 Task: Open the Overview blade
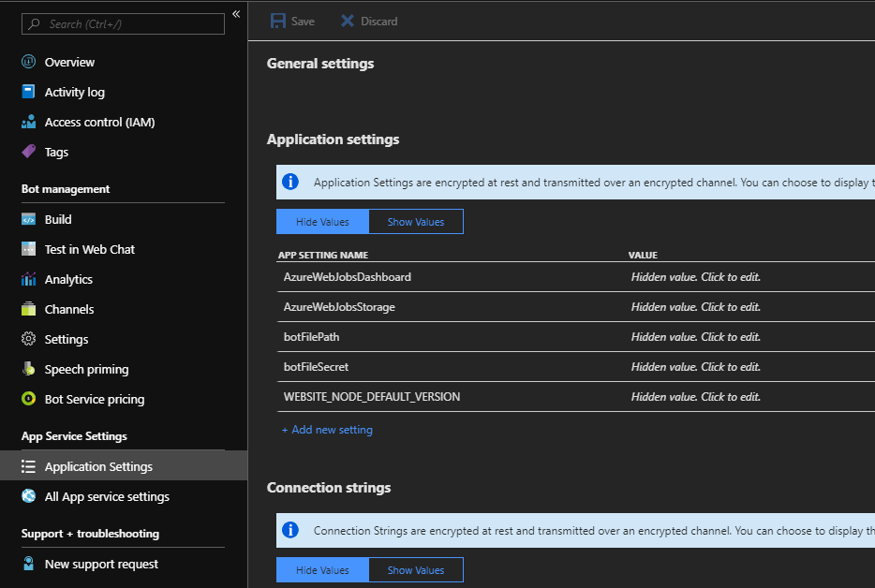(69, 62)
